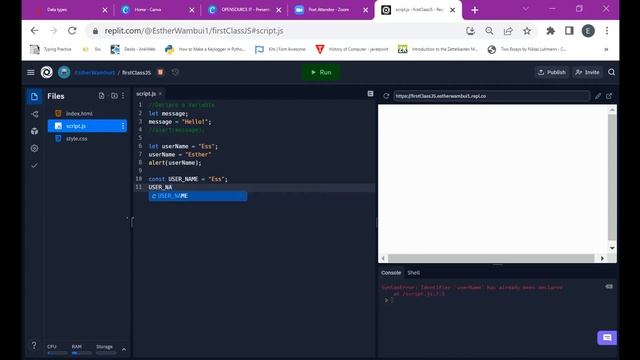
Task: Open Chrome three-dot menu
Action: coord(607,31)
